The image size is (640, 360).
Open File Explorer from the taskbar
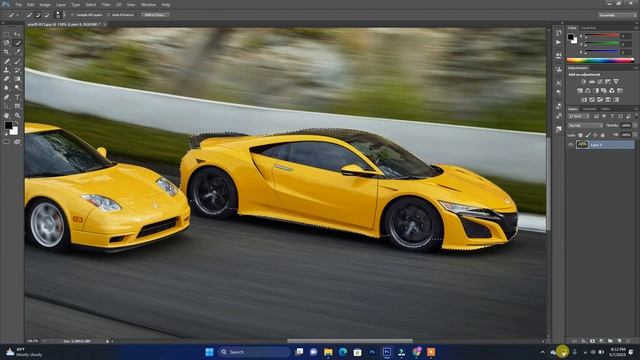click(x=328, y=352)
